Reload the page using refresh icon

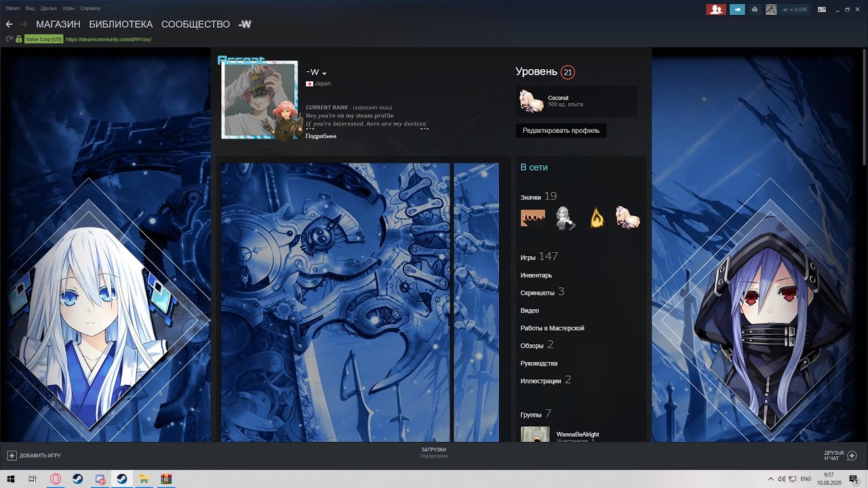(x=9, y=39)
